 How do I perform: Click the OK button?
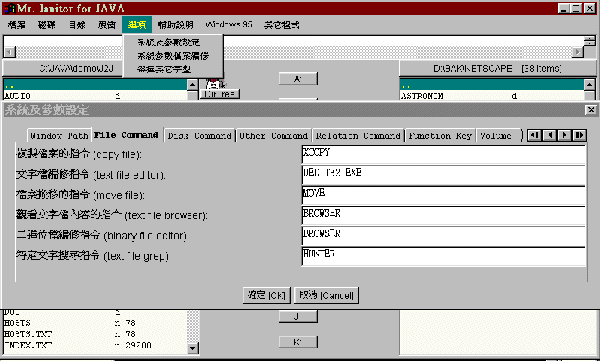266,295
